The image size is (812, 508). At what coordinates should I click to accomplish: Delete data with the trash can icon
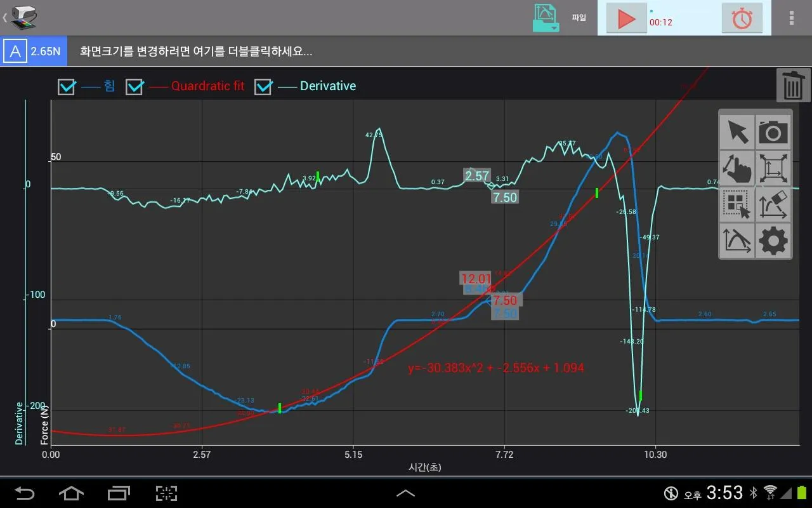point(793,85)
